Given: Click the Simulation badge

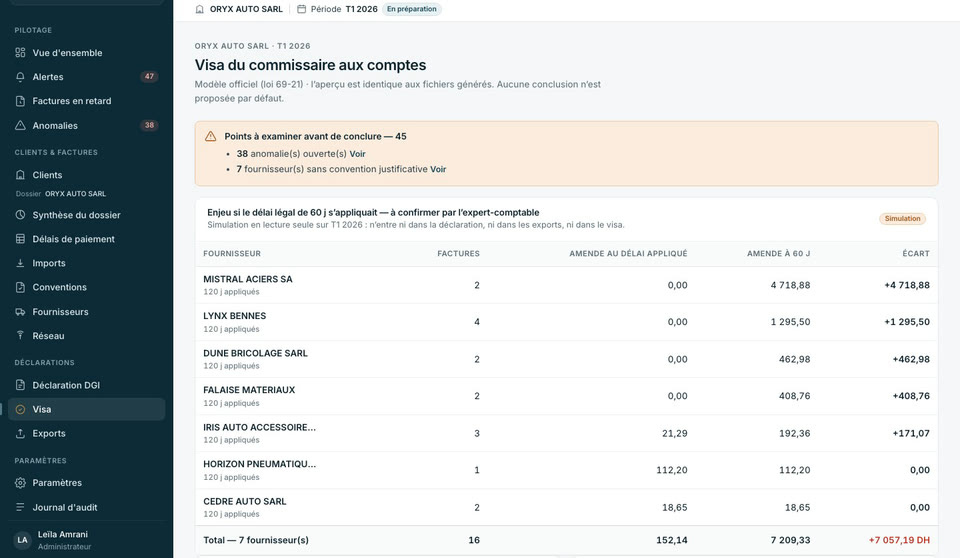Looking at the screenshot, I should click(902, 219).
